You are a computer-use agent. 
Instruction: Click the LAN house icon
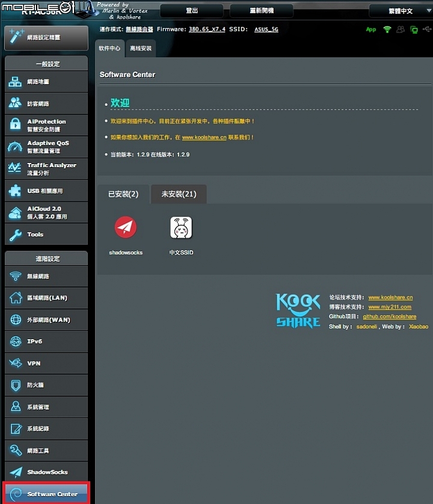coord(16,298)
